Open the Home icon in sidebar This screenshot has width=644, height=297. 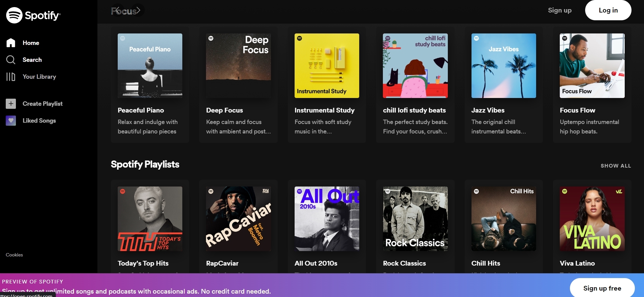pos(11,43)
